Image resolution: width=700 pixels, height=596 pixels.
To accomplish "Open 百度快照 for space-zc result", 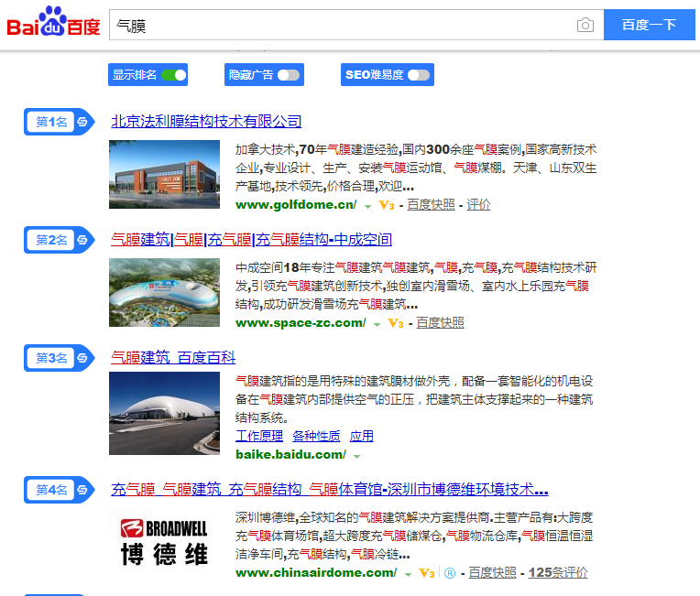I will tap(440, 322).
